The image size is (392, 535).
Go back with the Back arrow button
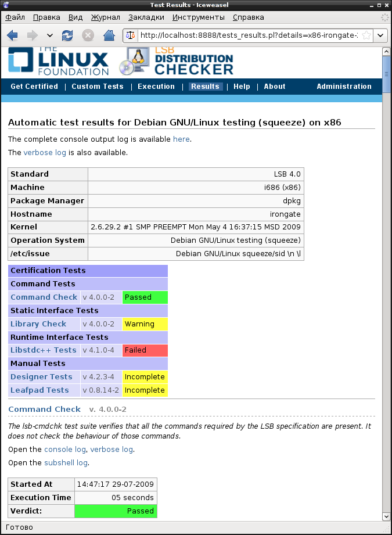pos(12,35)
